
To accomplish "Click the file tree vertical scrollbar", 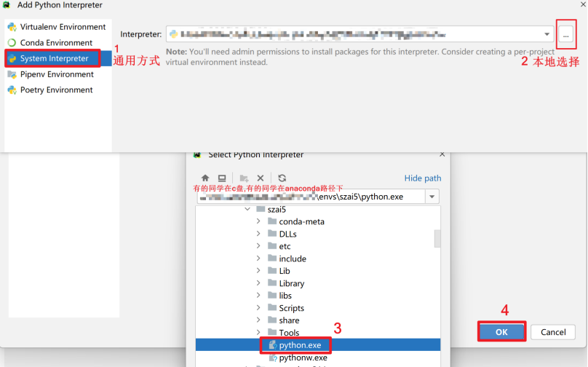I will (437, 239).
